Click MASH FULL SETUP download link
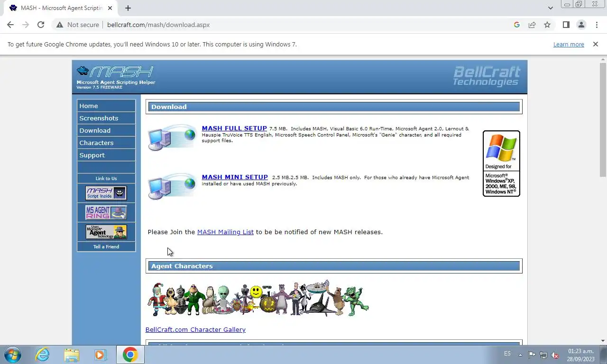607x364 pixels. (234, 128)
